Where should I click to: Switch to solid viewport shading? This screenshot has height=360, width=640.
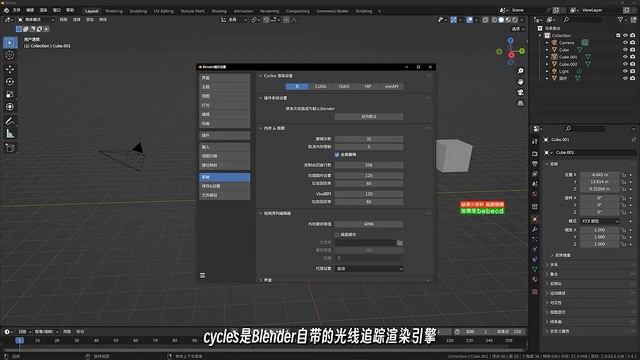pos(501,20)
